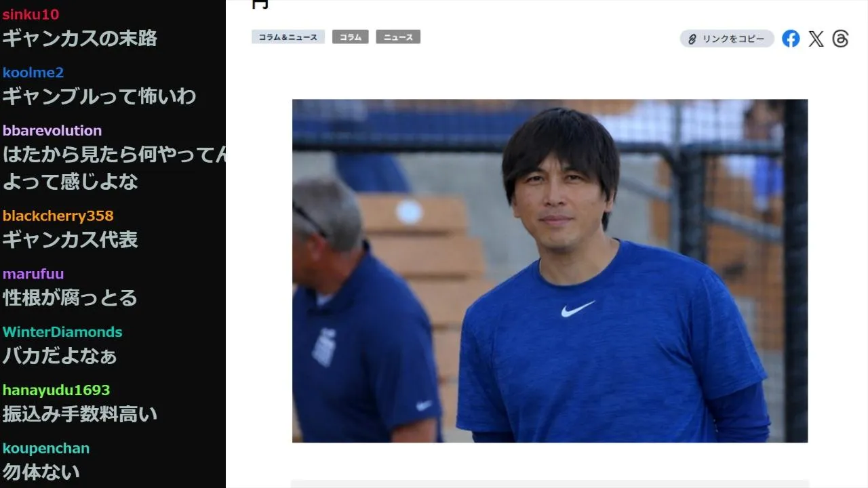Share the article on Facebook
The image size is (868, 488).
[791, 39]
